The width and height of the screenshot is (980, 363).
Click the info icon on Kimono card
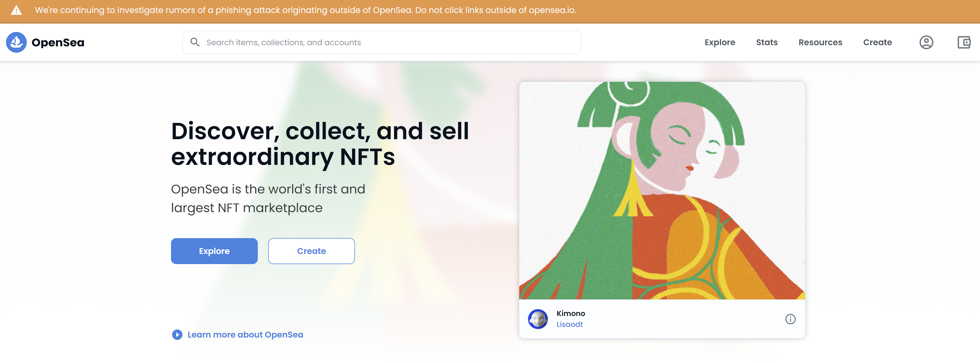click(x=790, y=319)
